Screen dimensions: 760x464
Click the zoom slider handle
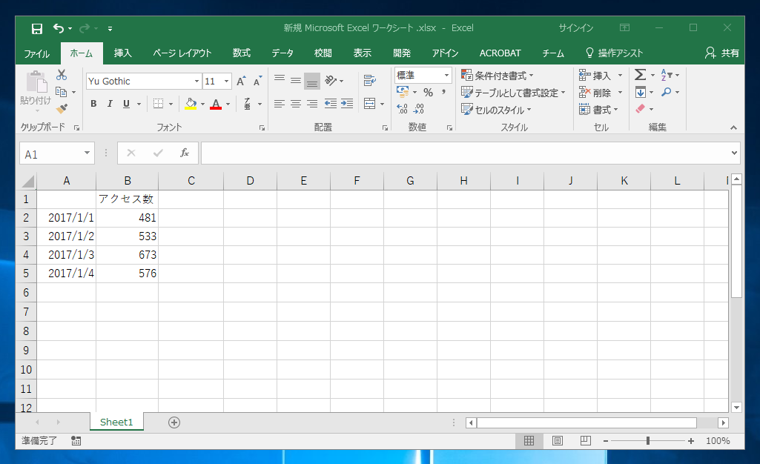pyautogui.click(x=648, y=441)
